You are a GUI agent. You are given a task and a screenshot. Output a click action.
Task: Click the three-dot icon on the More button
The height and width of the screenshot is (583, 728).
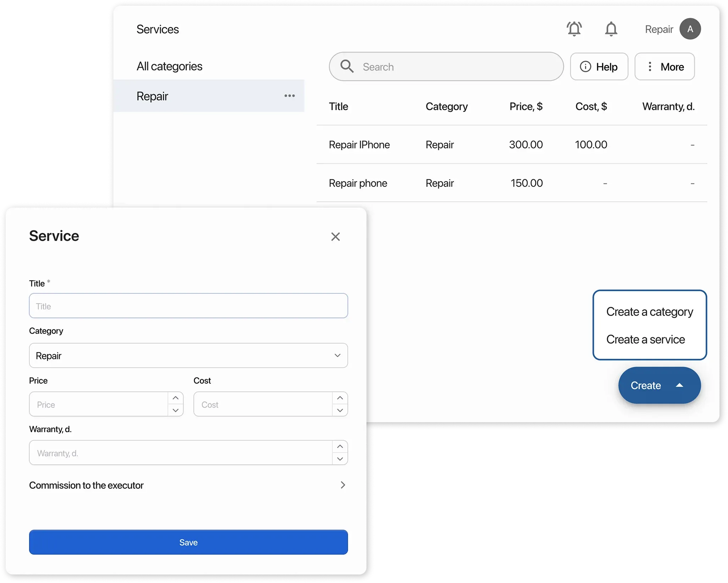point(650,67)
